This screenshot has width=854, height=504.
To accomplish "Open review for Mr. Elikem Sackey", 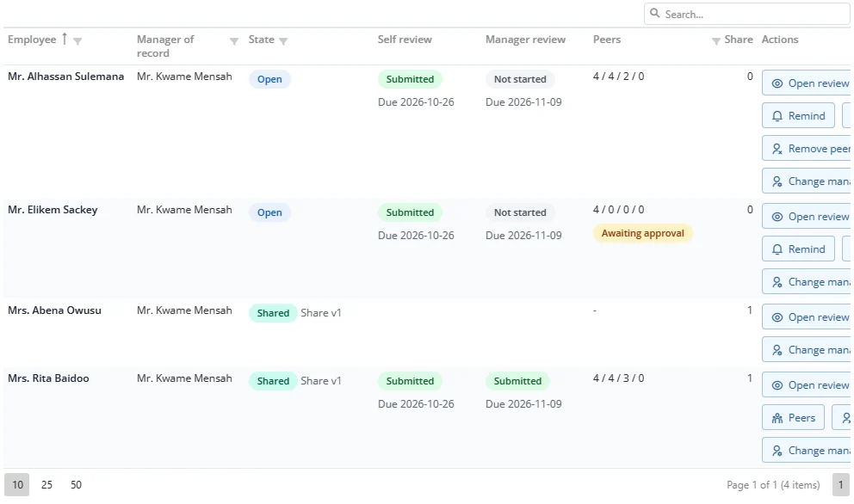I will point(807,217).
